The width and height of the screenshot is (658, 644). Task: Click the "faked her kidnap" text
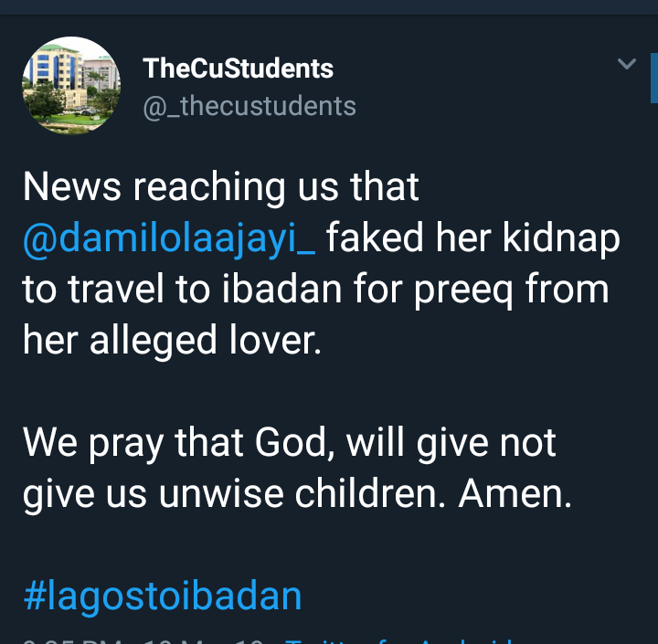pyautogui.click(x=472, y=239)
